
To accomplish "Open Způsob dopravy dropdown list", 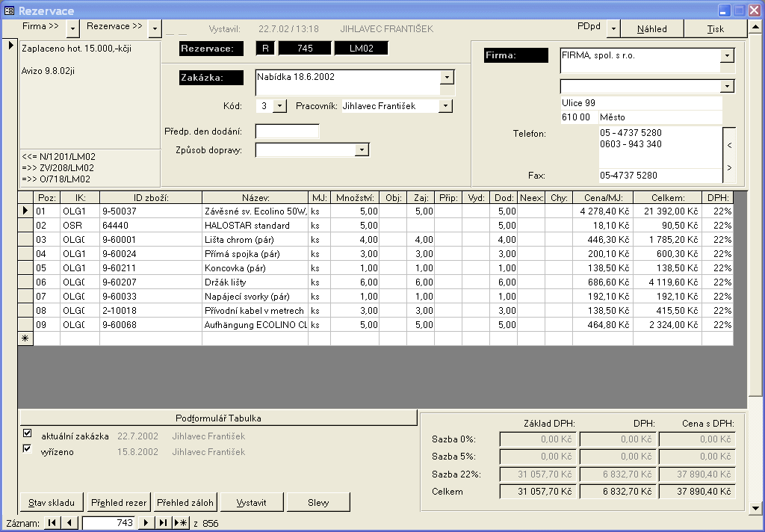I will point(362,150).
